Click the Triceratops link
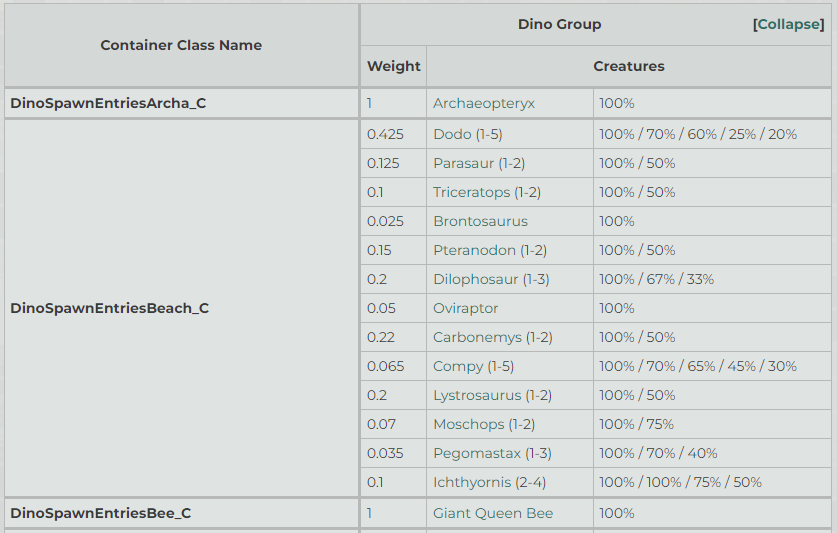The image size is (837, 533). [x=471, y=192]
